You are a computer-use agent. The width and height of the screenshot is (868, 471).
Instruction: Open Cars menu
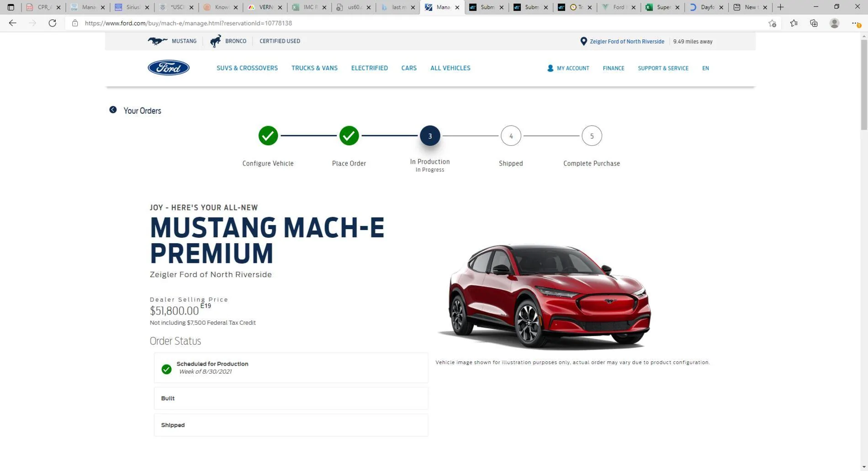click(409, 68)
